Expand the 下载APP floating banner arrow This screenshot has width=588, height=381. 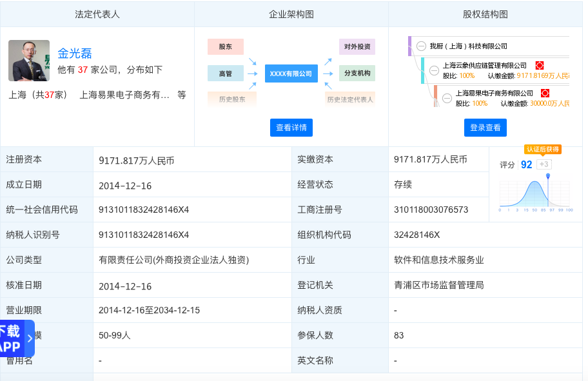(x=29, y=338)
